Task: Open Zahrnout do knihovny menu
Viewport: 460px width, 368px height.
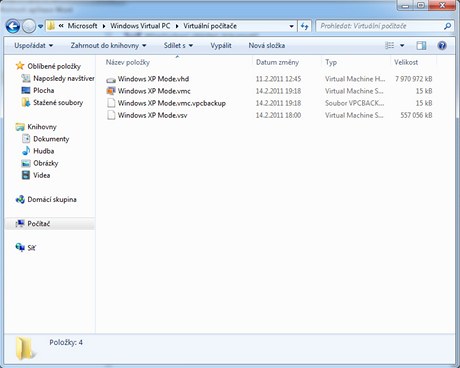Action: 108,45
